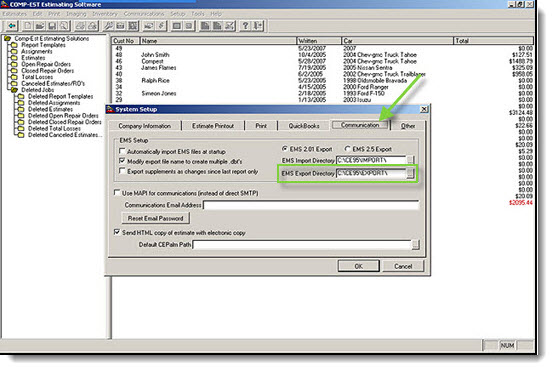Switch to the Print tab in System Setup
This screenshot has width=553, height=370.
click(261, 126)
